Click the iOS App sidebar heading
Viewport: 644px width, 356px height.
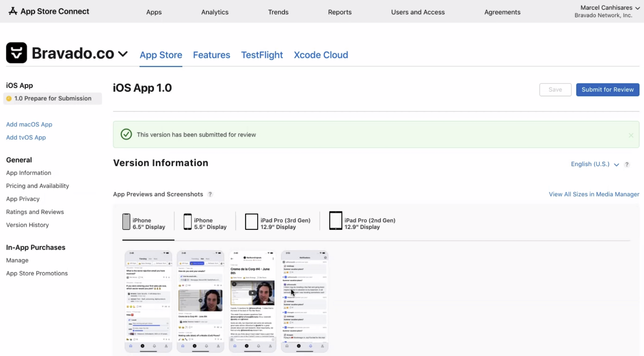point(19,86)
